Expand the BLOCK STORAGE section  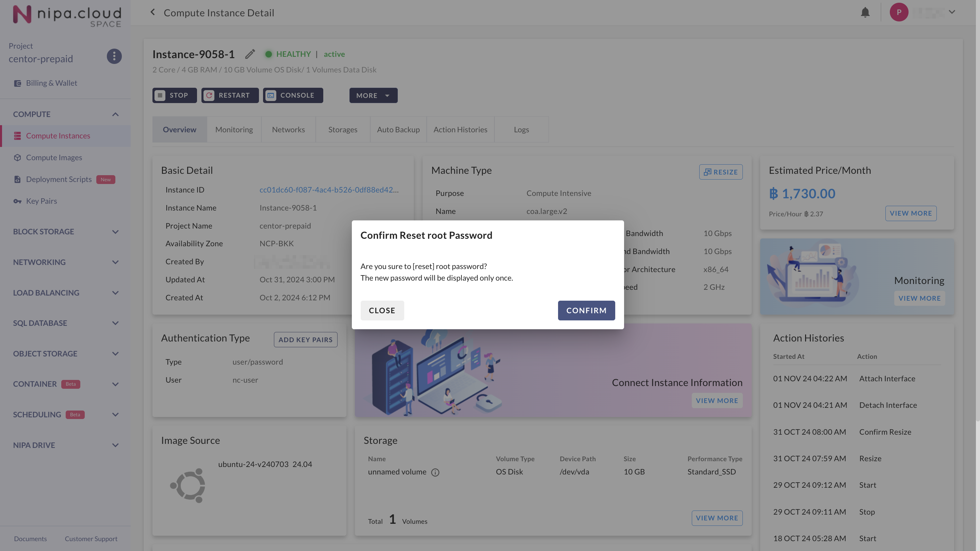click(x=115, y=232)
